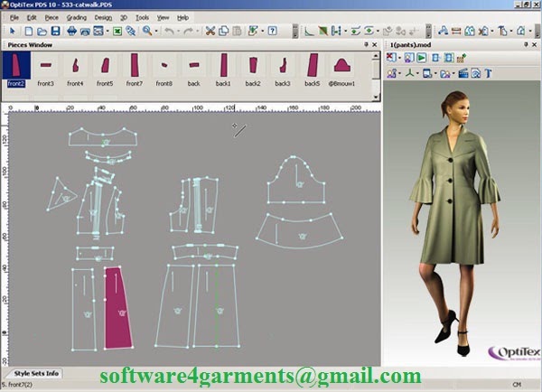Close the 1(pants).mod 3D panel
This screenshot has width=542, height=392.
(x=535, y=44)
